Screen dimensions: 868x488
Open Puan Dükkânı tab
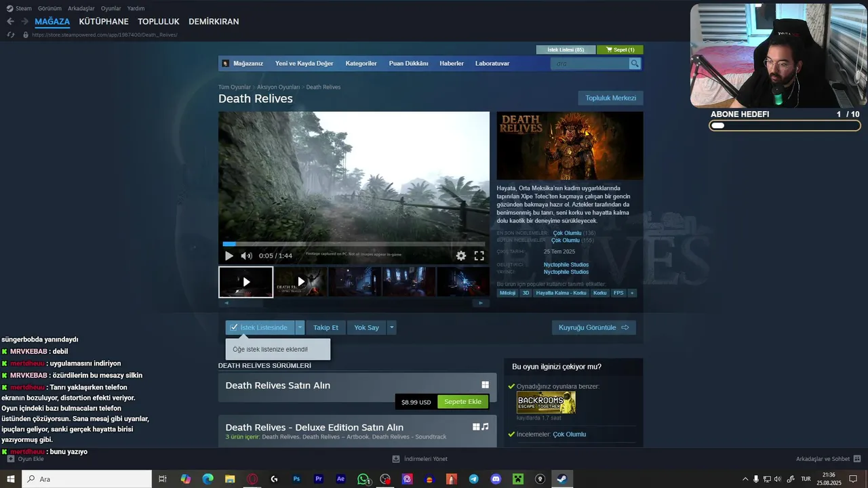tap(408, 64)
